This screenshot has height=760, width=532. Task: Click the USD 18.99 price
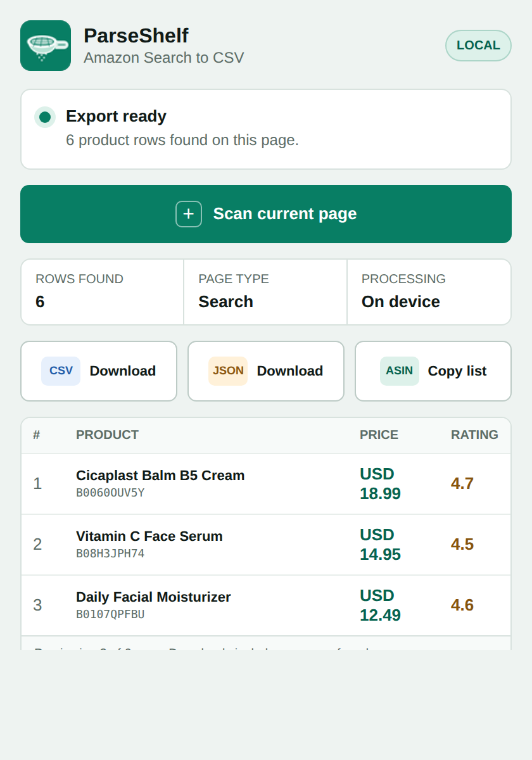click(380, 484)
